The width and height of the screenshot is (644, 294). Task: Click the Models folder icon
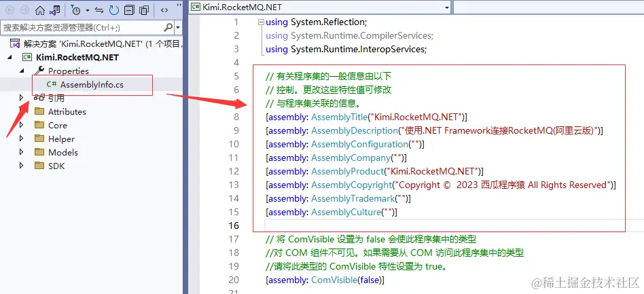point(39,152)
